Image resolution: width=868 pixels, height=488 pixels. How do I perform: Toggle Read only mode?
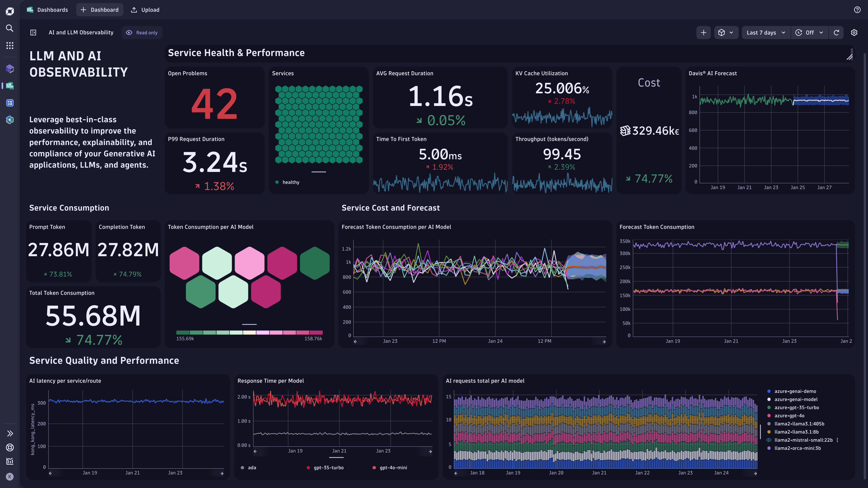coord(142,32)
